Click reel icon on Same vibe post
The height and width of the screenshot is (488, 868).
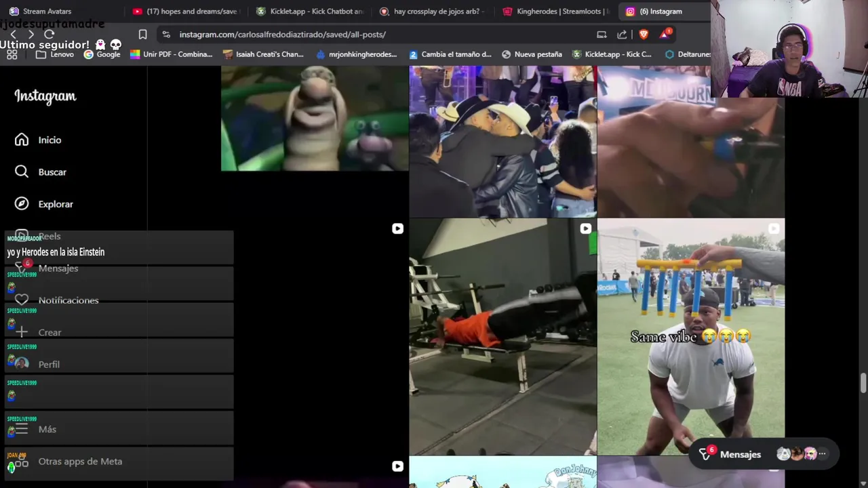click(x=774, y=229)
